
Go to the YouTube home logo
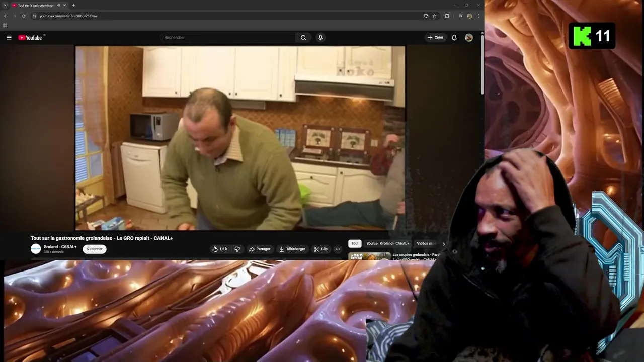pos(31,38)
